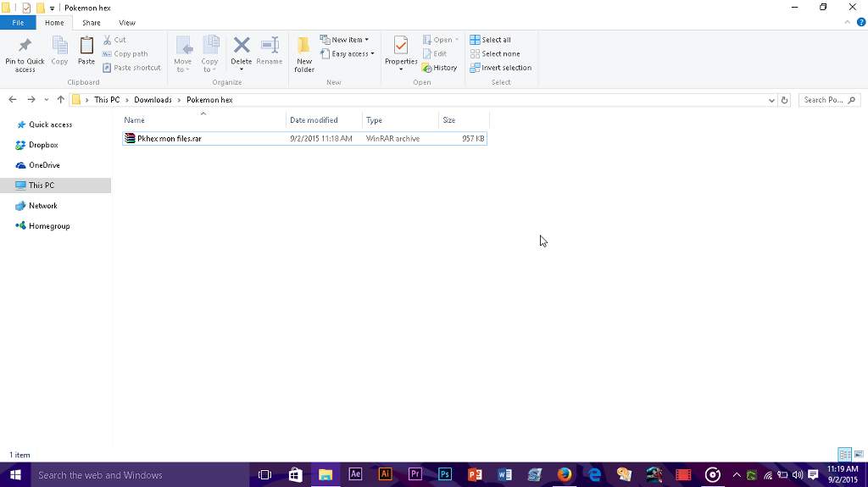Screen dimensions: 868x487
Task: Open Firefox from the taskbar
Action: click(x=564, y=475)
